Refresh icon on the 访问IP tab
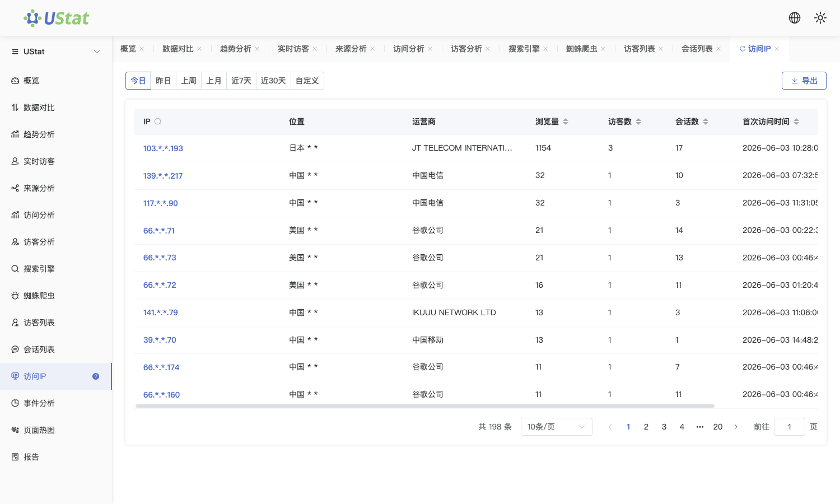 (743, 49)
